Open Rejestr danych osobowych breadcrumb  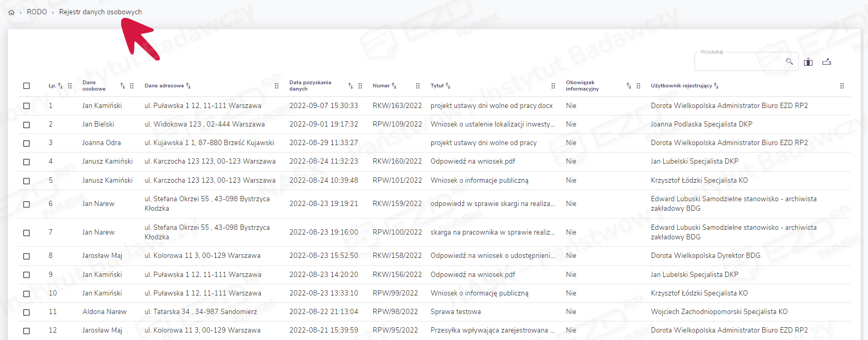(x=100, y=12)
